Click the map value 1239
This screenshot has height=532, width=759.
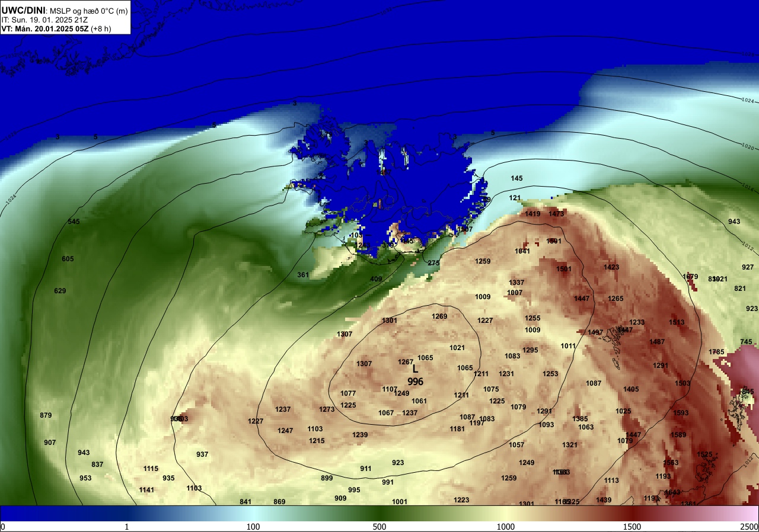point(360,435)
